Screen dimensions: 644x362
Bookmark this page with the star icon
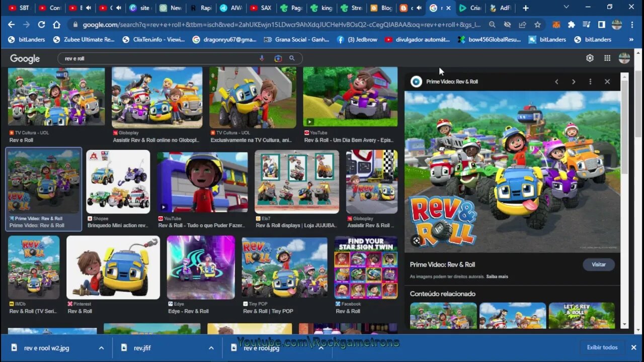click(x=537, y=24)
